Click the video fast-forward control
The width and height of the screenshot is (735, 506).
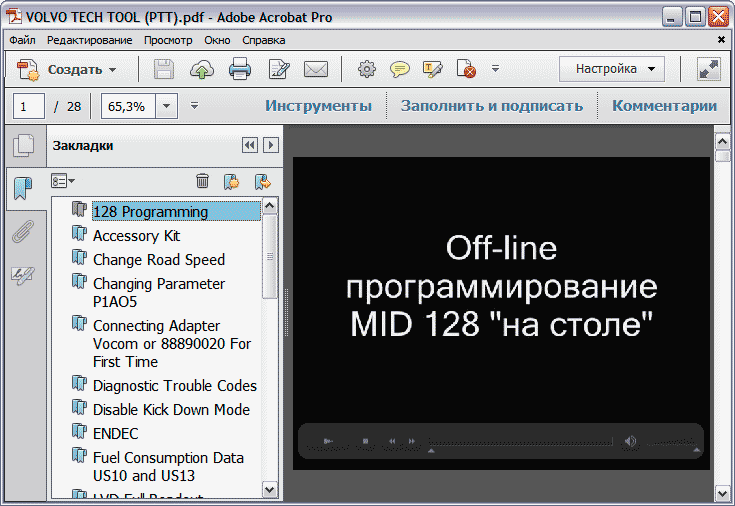pyautogui.click(x=412, y=441)
